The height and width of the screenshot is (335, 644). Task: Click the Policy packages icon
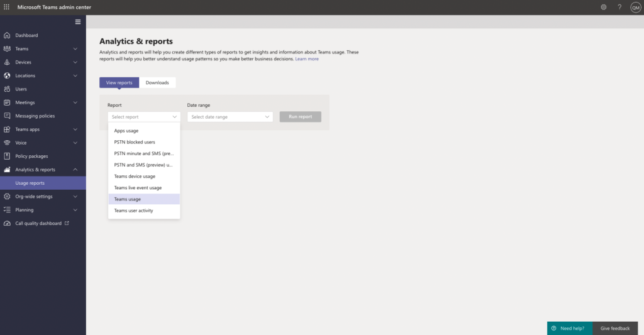(x=7, y=156)
